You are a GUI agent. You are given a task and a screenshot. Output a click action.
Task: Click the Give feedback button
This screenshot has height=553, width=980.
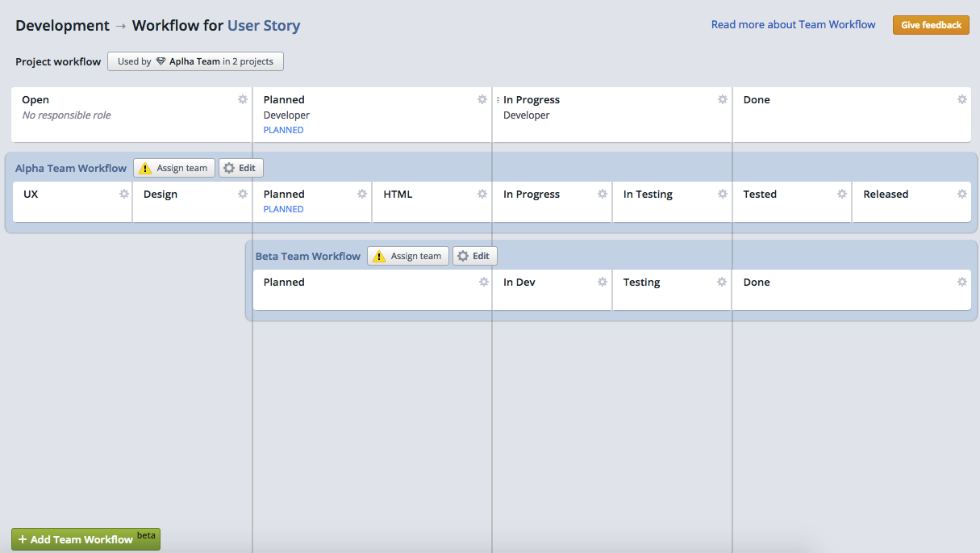click(931, 25)
